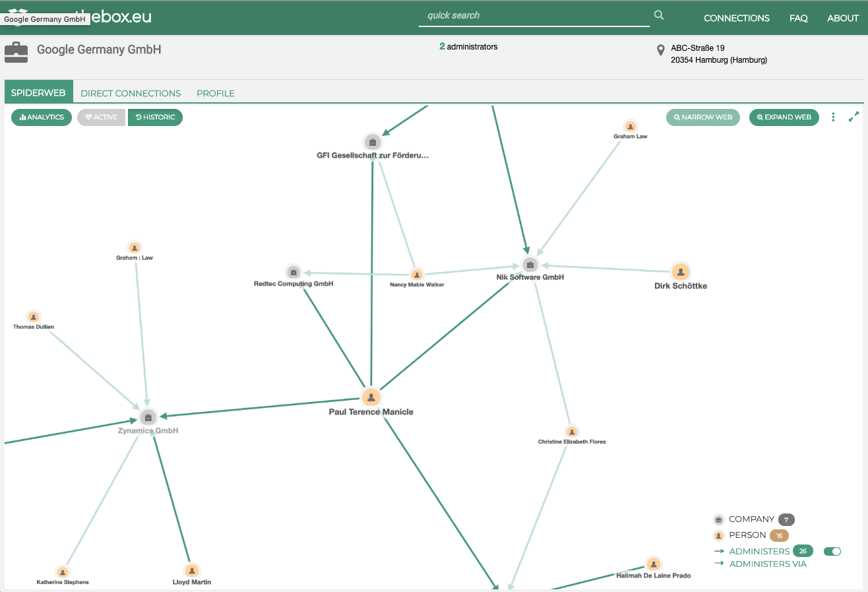Screen dimensions: 868x592
Task: Select the Graham : Law person node
Action: (135, 248)
